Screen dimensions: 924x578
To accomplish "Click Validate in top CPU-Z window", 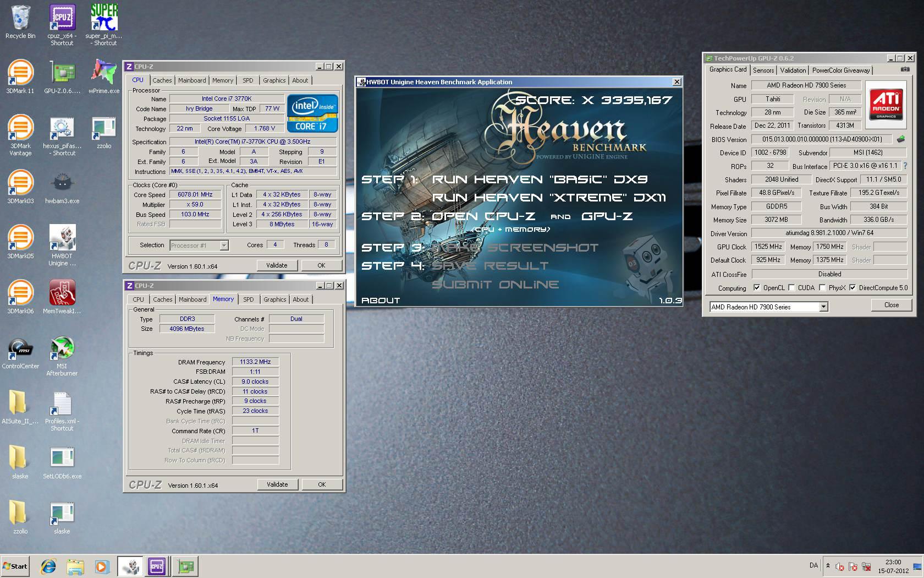I will tap(277, 265).
